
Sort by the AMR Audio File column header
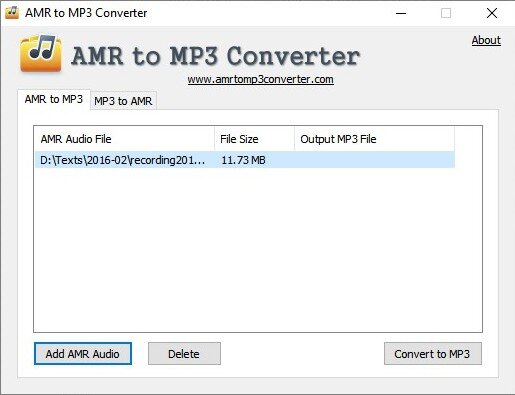tap(124, 139)
